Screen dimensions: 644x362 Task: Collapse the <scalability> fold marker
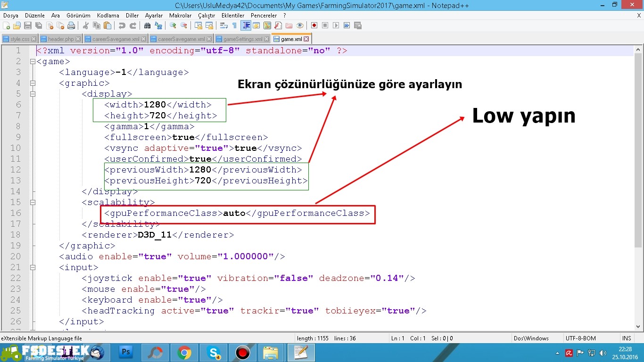pyautogui.click(x=33, y=203)
